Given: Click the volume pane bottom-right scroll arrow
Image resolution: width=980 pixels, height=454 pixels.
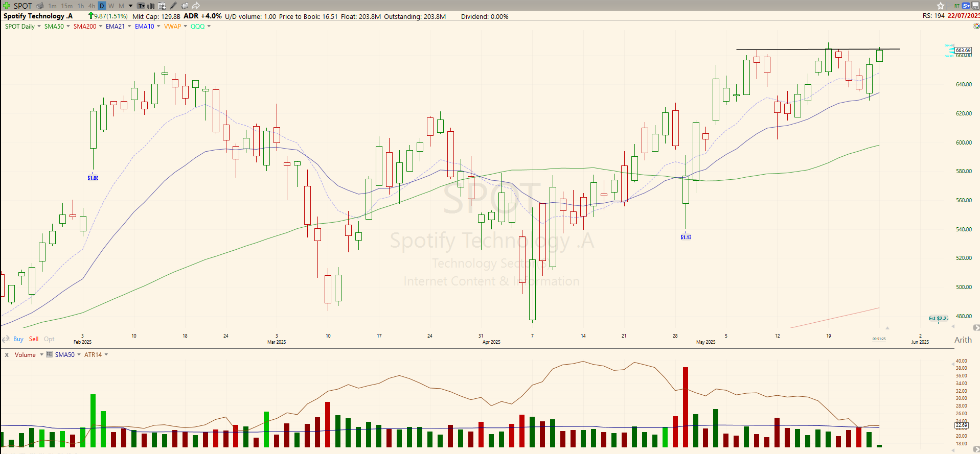Looking at the screenshot, I should 976,449.
